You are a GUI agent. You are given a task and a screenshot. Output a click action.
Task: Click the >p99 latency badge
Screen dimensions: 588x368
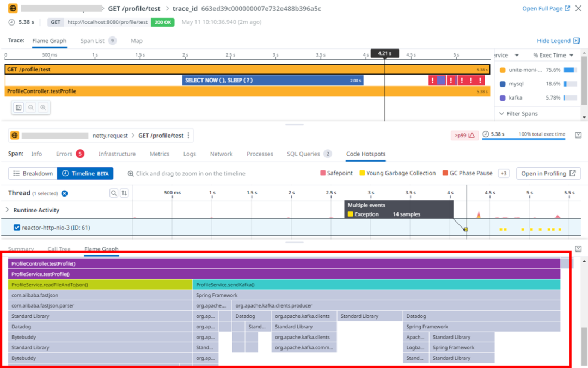tap(464, 135)
